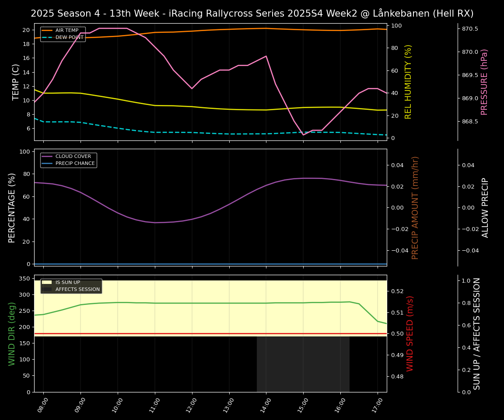The width and height of the screenshot is (504, 420).
Task: Select the pink PRESSURE axis label
Action: click(484, 81)
